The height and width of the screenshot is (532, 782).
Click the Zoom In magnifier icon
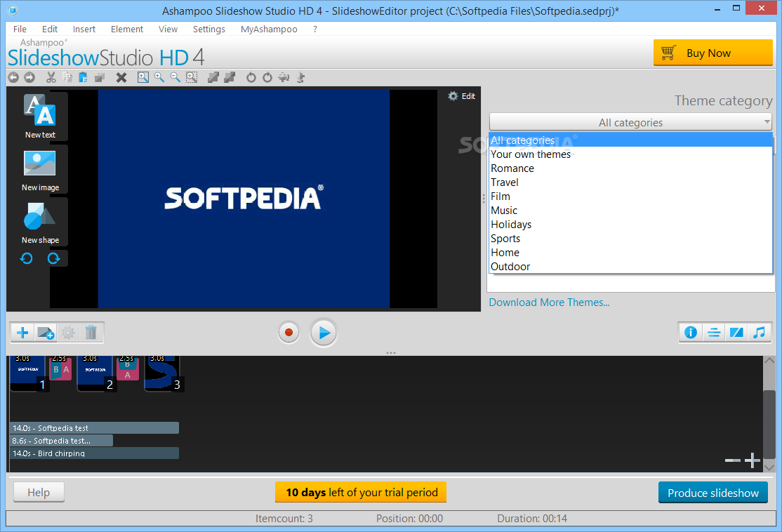click(159, 77)
